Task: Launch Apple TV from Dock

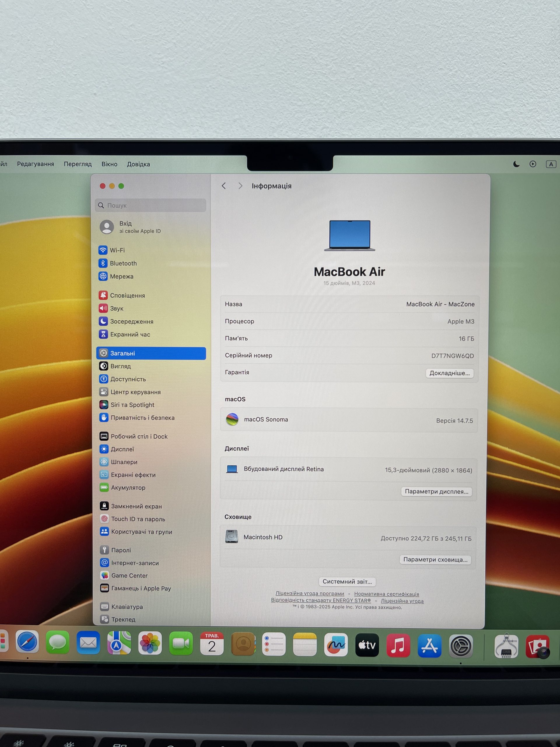Action: 367,645
